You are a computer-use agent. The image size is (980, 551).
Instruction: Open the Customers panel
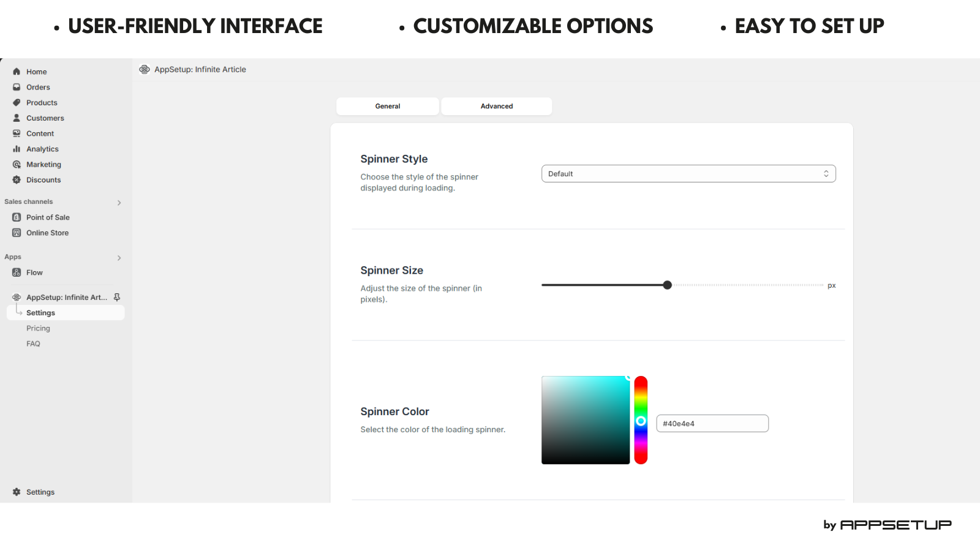tap(45, 118)
